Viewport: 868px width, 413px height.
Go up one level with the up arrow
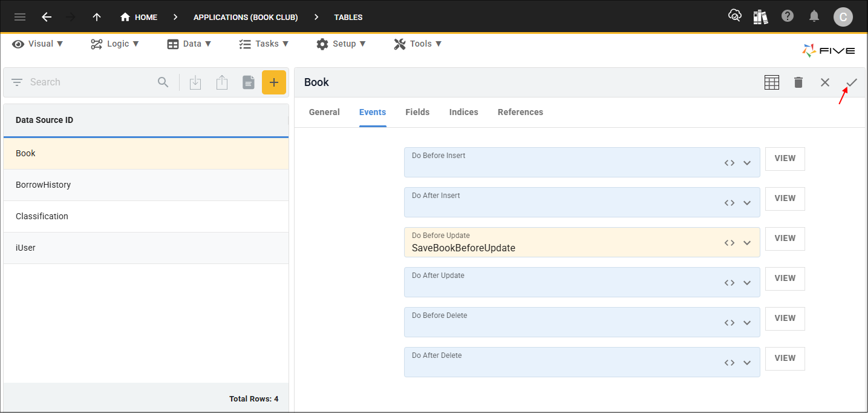click(97, 17)
